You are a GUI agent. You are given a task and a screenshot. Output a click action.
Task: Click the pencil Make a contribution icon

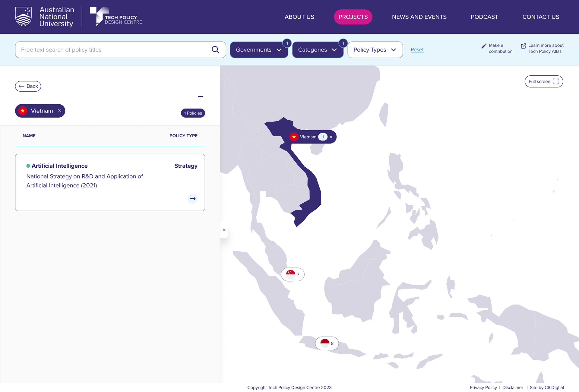[484, 46]
